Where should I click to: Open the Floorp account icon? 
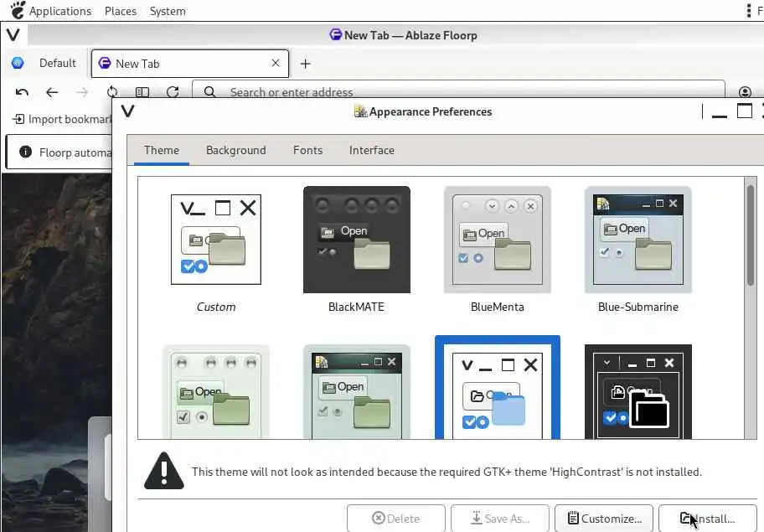click(x=745, y=92)
